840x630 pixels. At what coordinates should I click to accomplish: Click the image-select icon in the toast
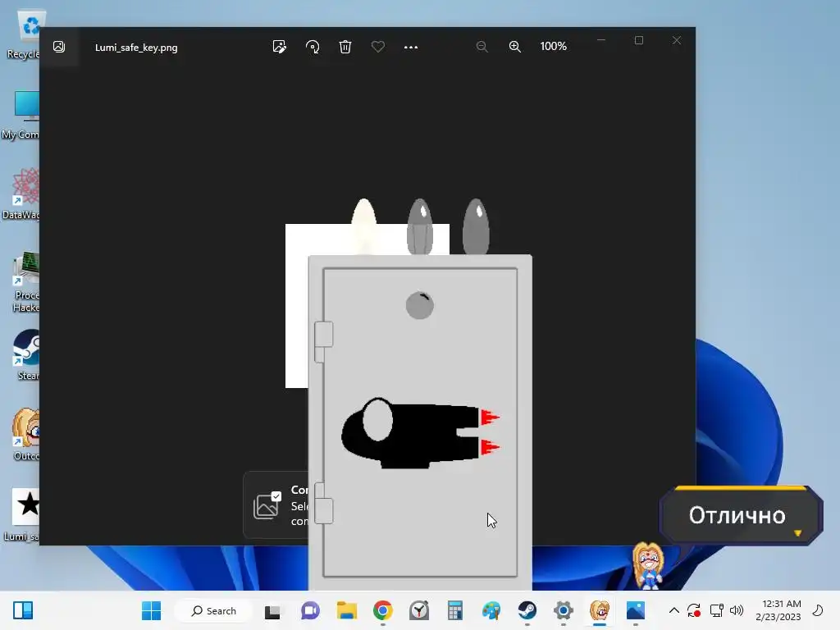(267, 505)
